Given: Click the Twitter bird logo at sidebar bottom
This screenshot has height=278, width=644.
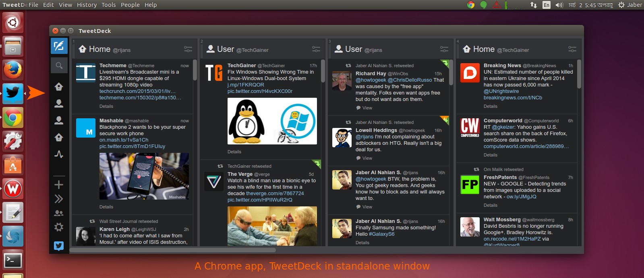Looking at the screenshot, I should tap(59, 245).
